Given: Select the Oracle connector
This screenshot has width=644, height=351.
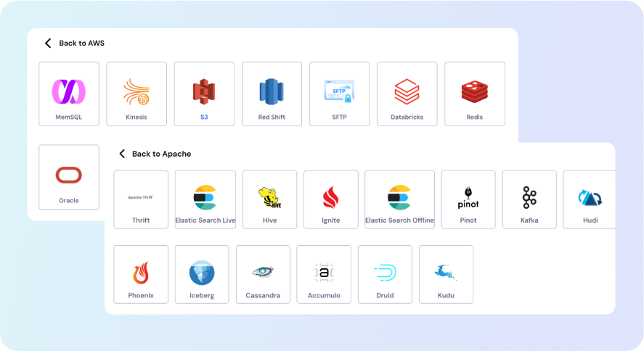Looking at the screenshot, I should pos(68,177).
